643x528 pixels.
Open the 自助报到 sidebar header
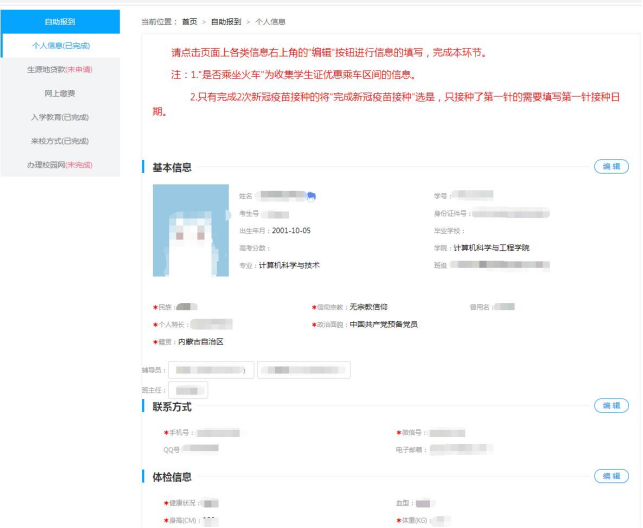click(60, 21)
